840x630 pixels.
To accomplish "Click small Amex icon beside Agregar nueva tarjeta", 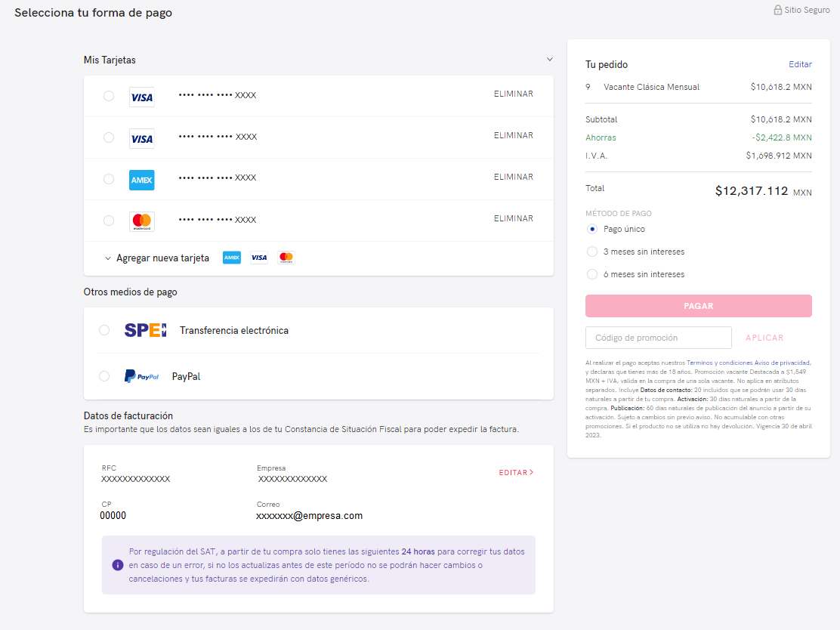I will click(x=231, y=258).
